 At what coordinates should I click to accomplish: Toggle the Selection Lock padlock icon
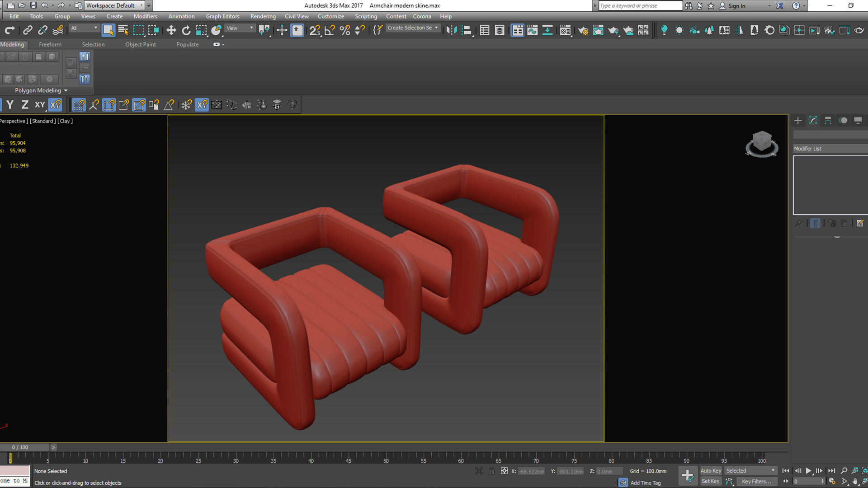(x=491, y=471)
